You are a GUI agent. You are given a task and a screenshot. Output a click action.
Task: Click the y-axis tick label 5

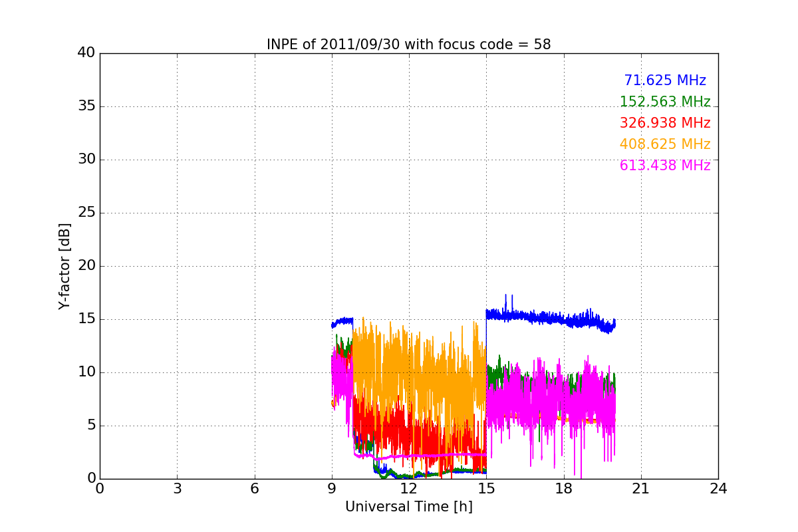[91, 426]
